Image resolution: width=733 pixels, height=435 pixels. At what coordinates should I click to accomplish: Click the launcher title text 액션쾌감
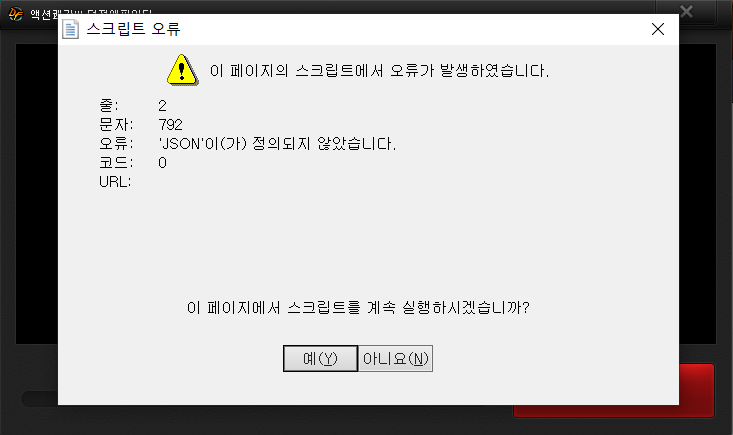[x=44, y=14]
